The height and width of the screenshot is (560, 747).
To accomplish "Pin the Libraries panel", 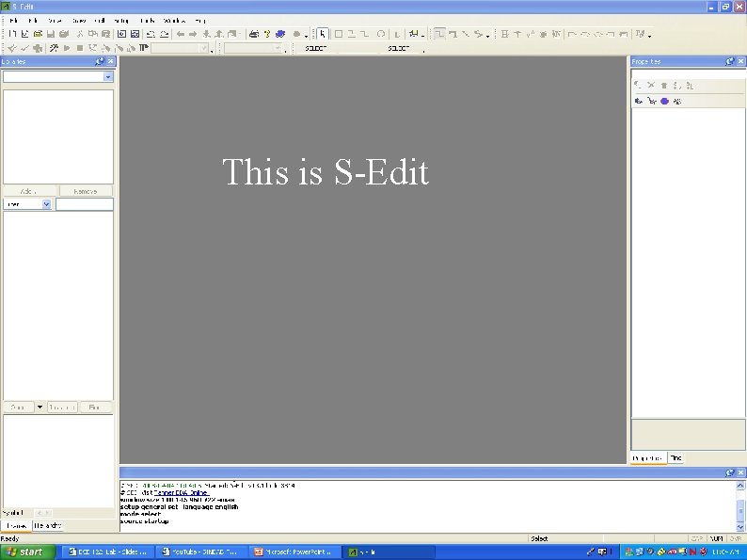I will coord(100,61).
